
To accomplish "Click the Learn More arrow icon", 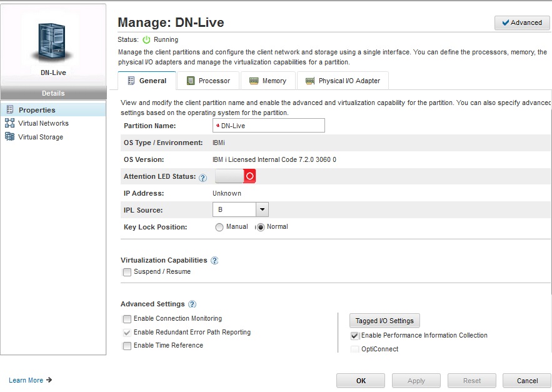I will click(x=49, y=380).
